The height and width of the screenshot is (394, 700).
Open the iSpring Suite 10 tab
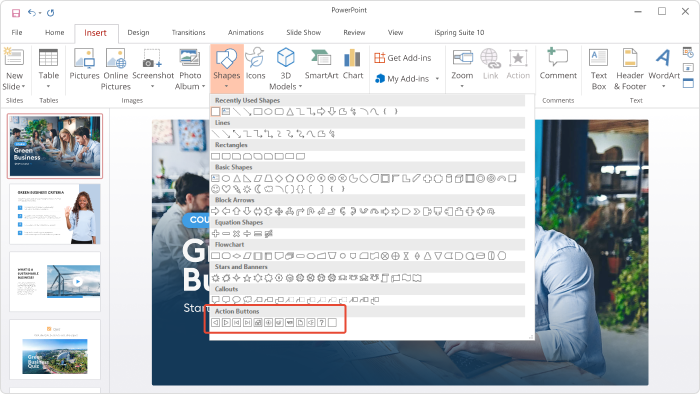459,33
